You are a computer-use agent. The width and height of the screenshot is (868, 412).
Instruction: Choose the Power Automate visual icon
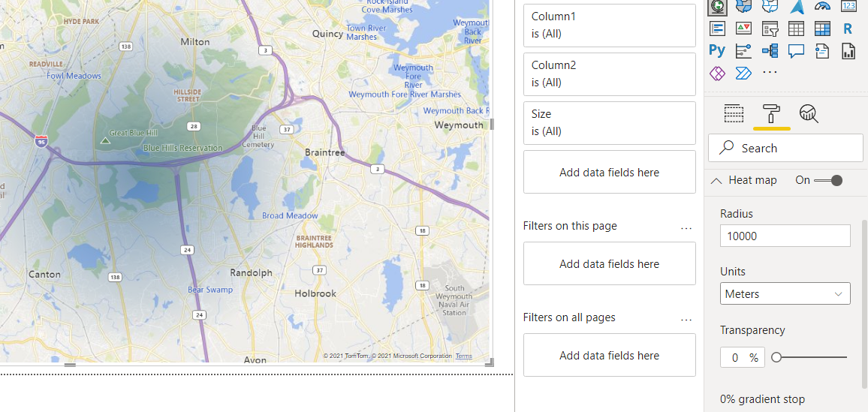[743, 73]
